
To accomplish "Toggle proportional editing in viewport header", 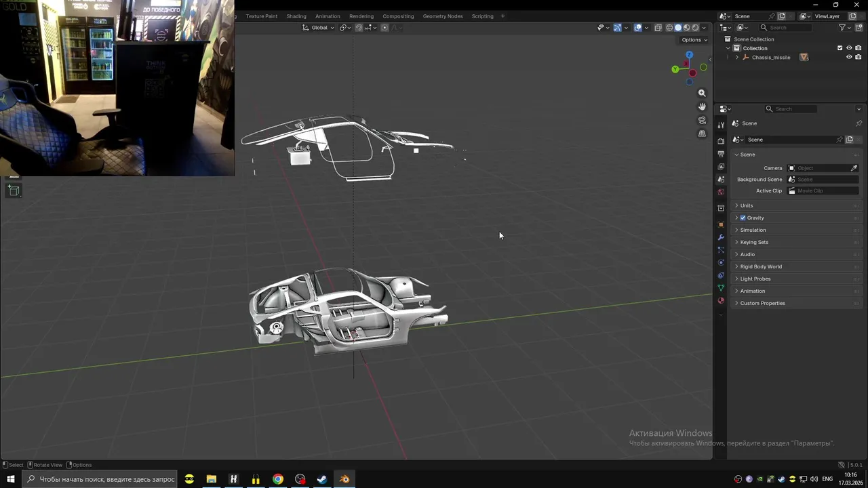I will (x=384, y=28).
